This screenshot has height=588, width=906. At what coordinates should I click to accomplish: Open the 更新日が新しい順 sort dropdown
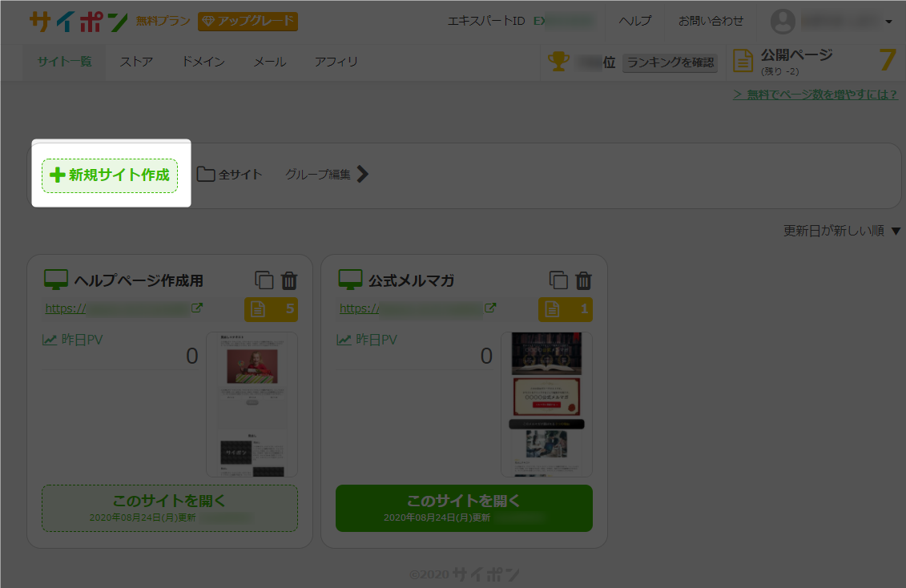click(x=841, y=231)
